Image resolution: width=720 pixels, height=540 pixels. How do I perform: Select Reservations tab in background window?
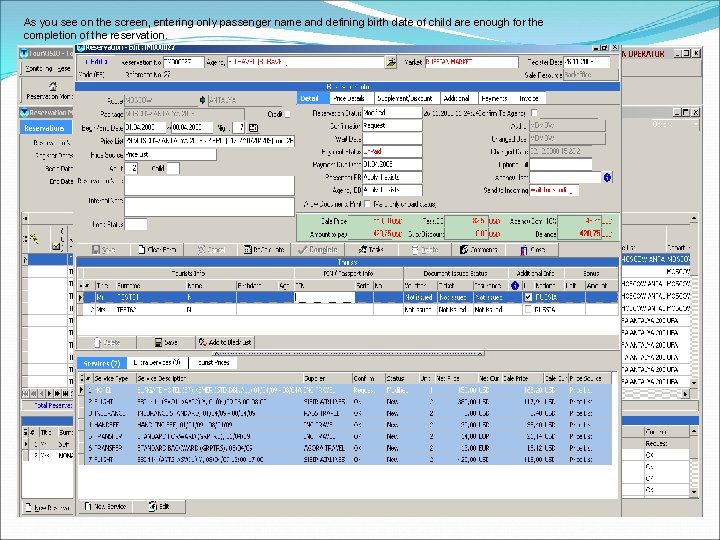(x=45, y=128)
